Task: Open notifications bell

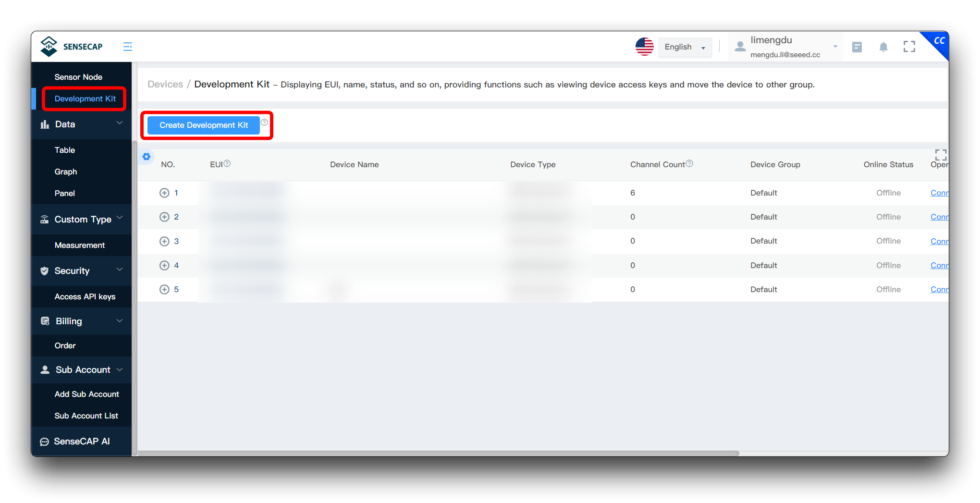Action: tap(883, 47)
